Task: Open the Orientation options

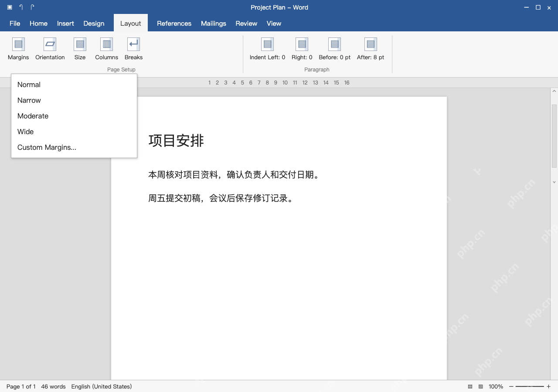Action: coord(50,49)
